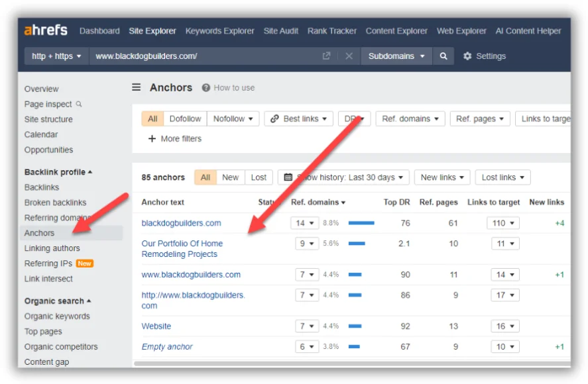Open Show history Last 30 days dropdown
The width and height of the screenshot is (588, 384).
(343, 177)
